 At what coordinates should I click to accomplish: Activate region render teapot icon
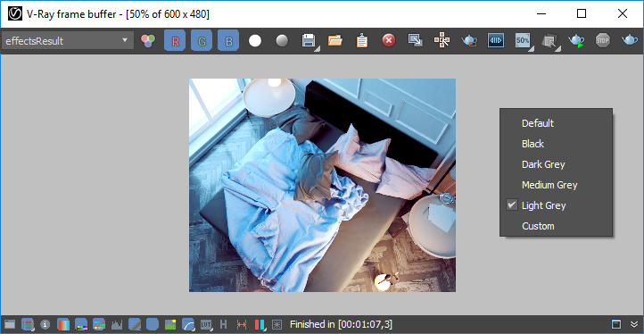click(468, 40)
